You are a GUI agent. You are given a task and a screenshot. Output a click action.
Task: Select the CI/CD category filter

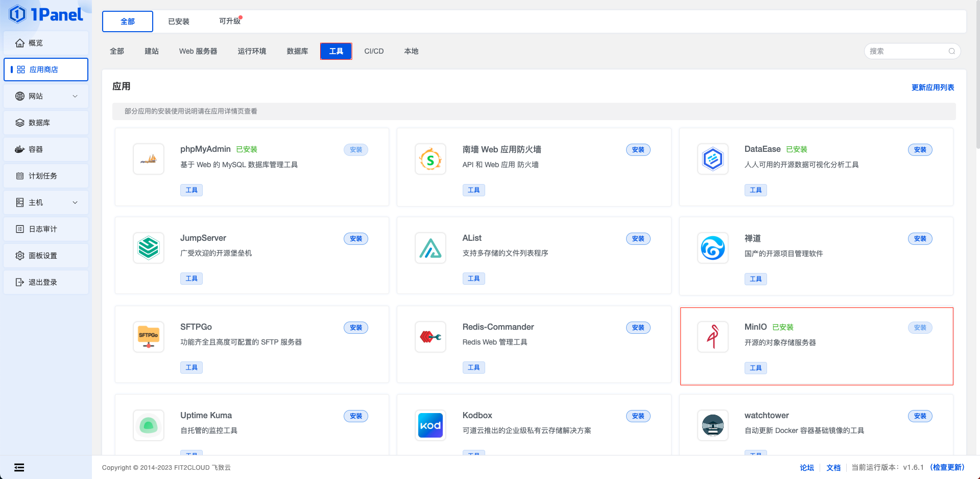[374, 51]
